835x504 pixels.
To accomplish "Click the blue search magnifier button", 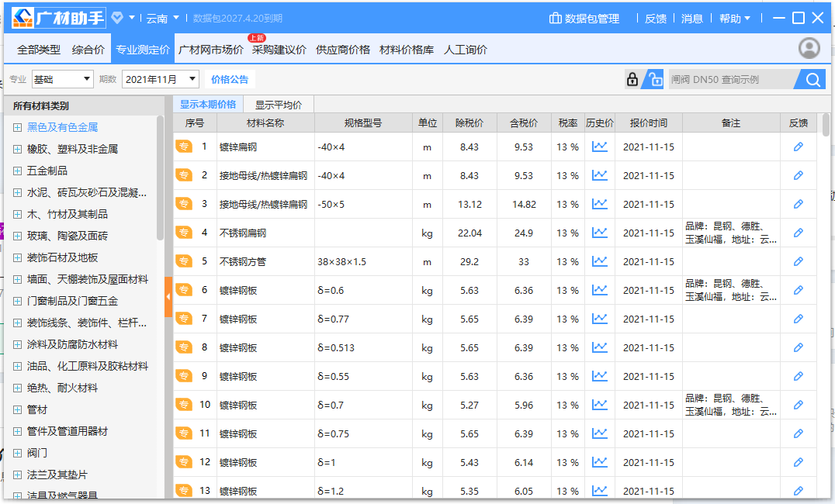I will point(812,79).
